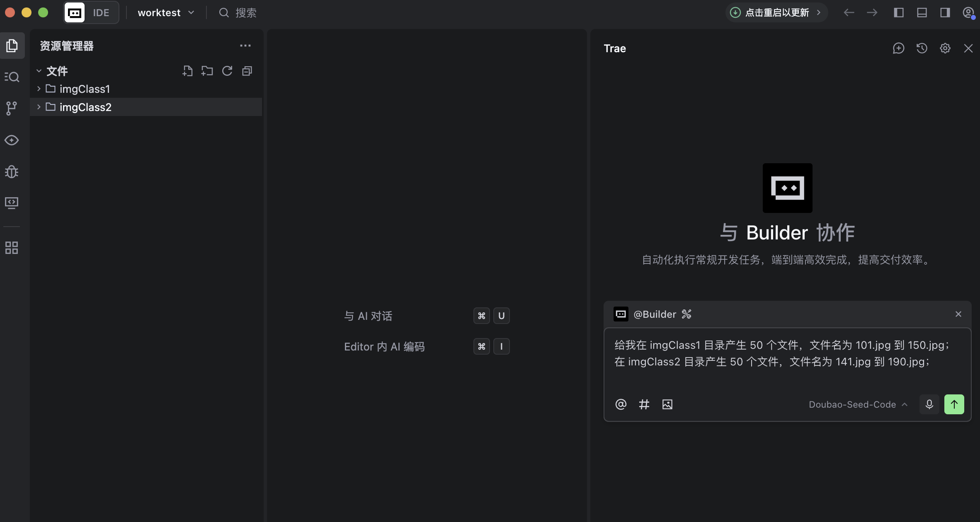Click the restart to update button

click(776, 13)
